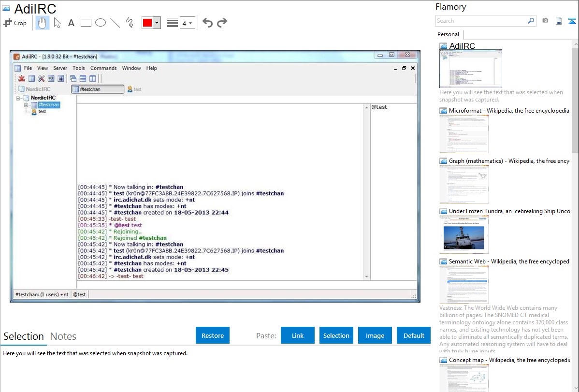Image resolution: width=579 pixels, height=392 pixels.
Task: Open the Commands menu in AdiIRC snapshot
Action: pyautogui.click(x=103, y=68)
